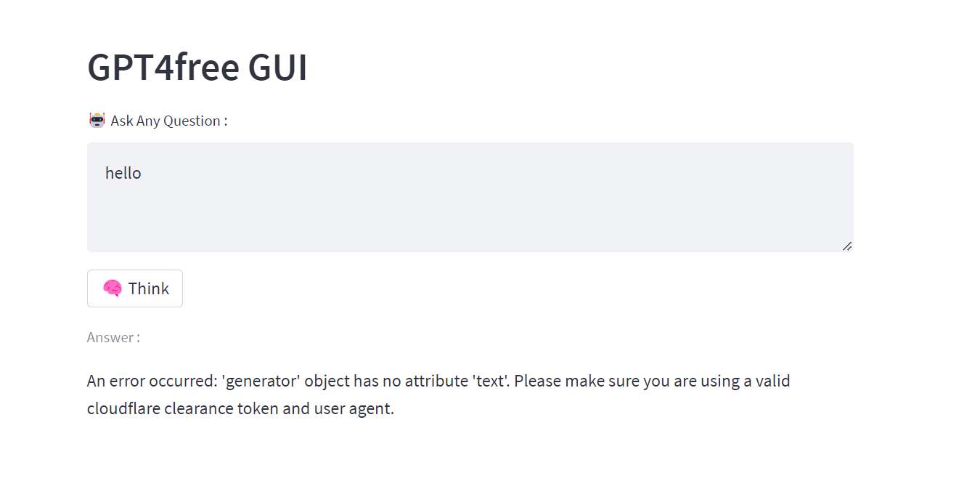Click the Think button below the text area
Image resolution: width=980 pixels, height=481 pixels.
click(134, 288)
